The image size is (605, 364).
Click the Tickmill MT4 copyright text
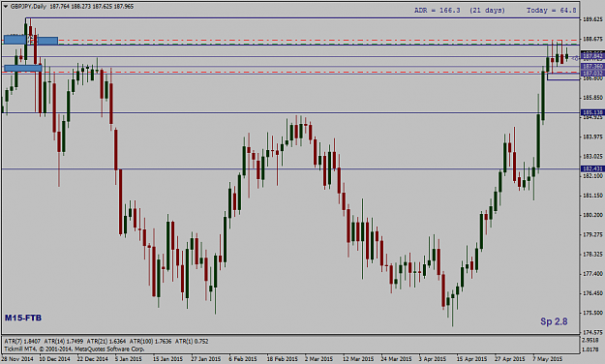pyautogui.click(x=75, y=349)
